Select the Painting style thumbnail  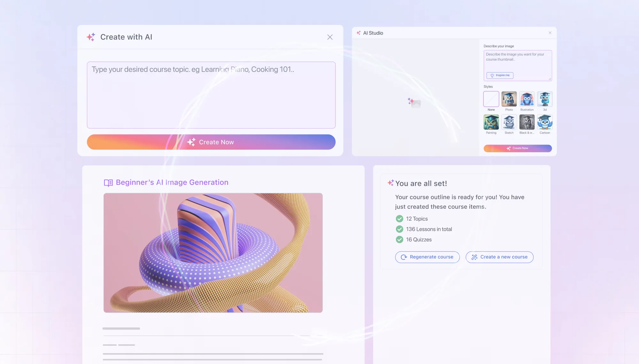coord(491,122)
